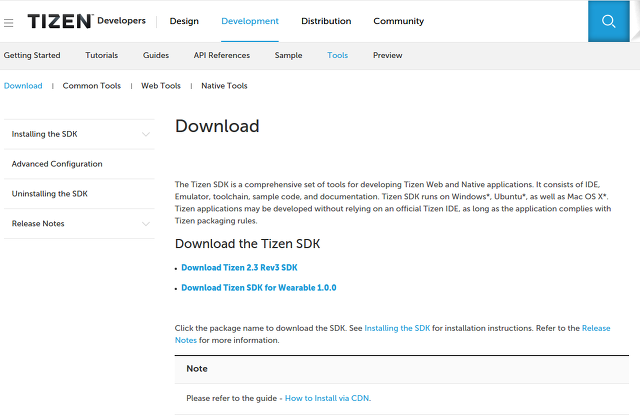Select Web Tools sub-navigation link
Viewport: 640px width, 417px height.
pyautogui.click(x=161, y=86)
